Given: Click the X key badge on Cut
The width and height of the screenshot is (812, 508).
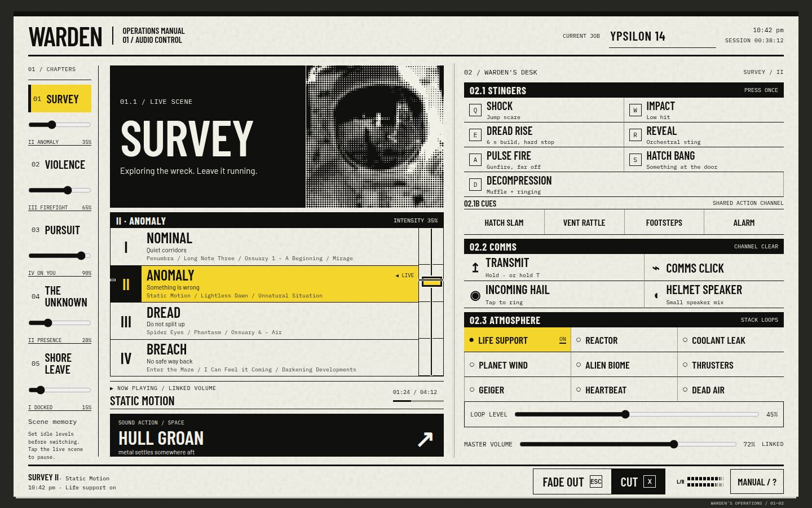Looking at the screenshot, I should [650, 481].
